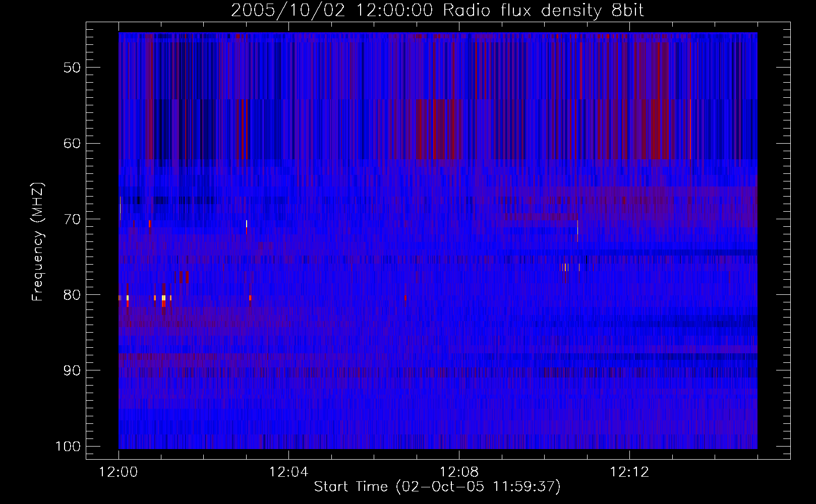Click the "Frequency (MHZ)" axis label
This screenshot has width=816, height=504.
tap(38, 241)
